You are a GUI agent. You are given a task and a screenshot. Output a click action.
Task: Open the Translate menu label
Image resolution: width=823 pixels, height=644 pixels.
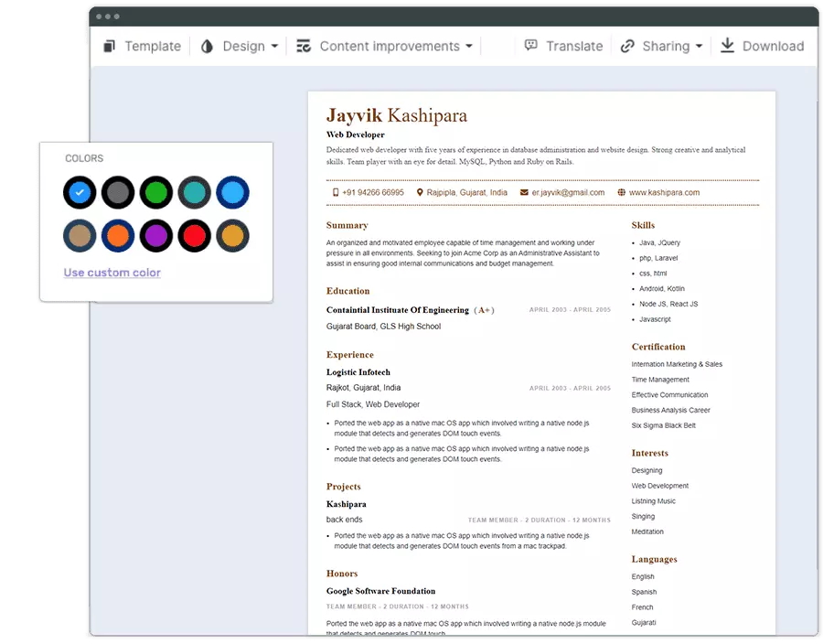coord(574,46)
